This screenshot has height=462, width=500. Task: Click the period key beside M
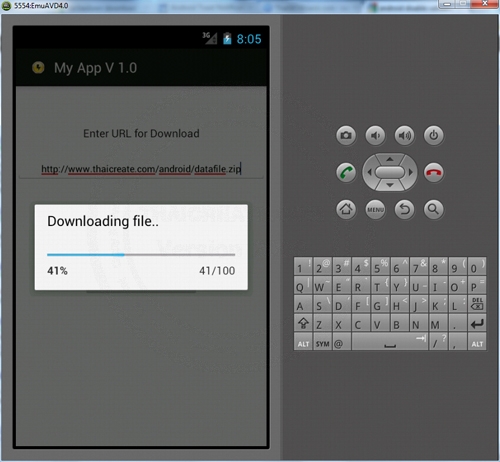pyautogui.click(x=458, y=323)
